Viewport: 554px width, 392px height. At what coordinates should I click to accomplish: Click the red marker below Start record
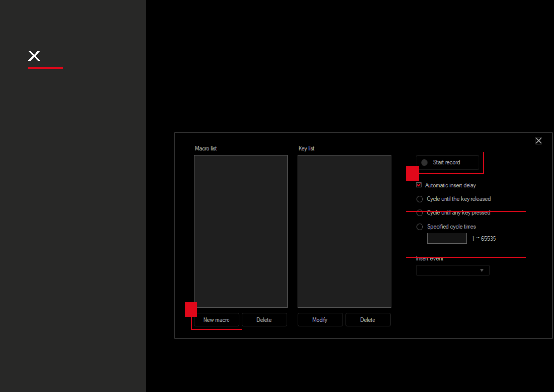[412, 174]
